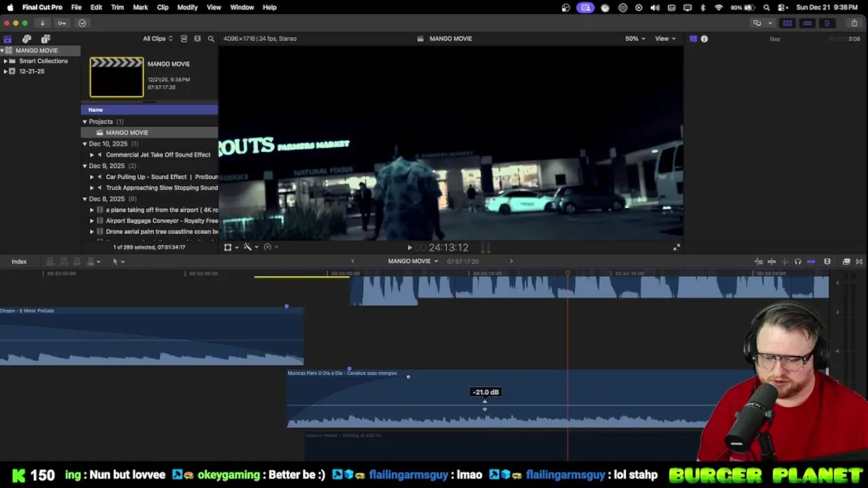This screenshot has width=868, height=488.
Task: Open transform/crop tools popup under viewer
Action: (x=231, y=247)
